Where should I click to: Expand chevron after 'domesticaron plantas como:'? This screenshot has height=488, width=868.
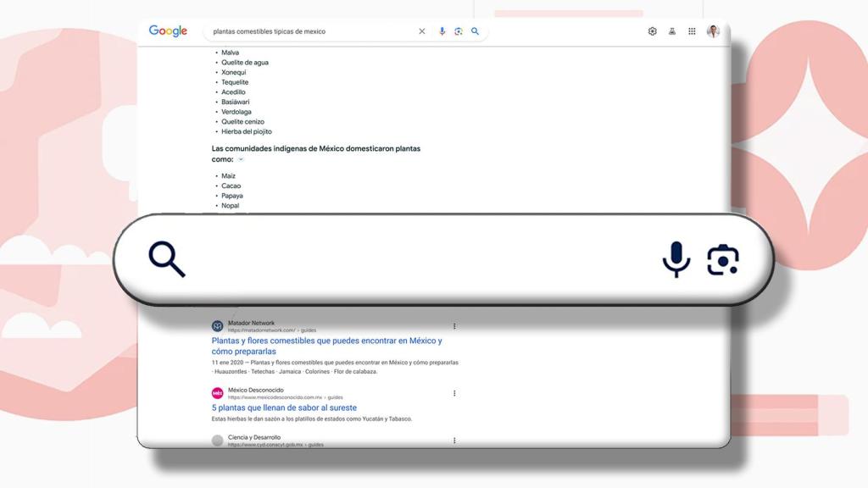point(241,159)
